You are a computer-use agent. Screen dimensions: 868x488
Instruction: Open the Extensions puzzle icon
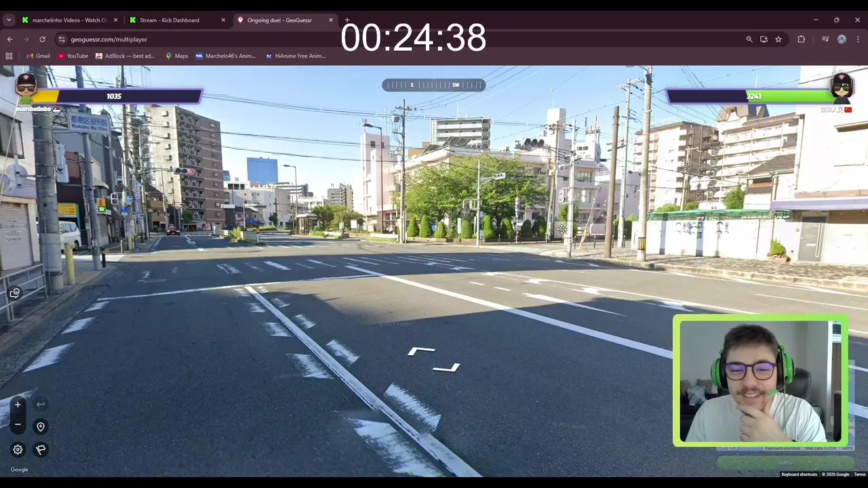tap(802, 39)
